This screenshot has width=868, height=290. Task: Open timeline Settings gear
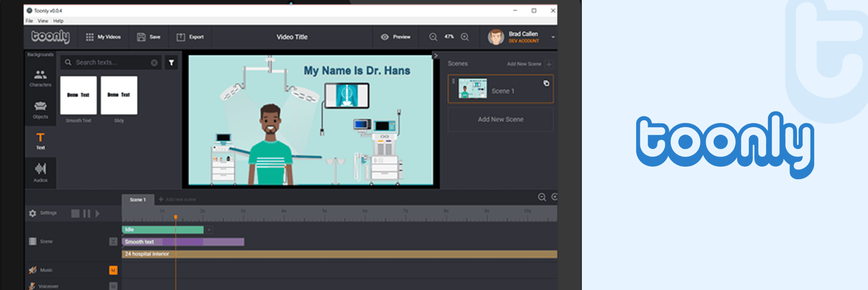pos(33,213)
